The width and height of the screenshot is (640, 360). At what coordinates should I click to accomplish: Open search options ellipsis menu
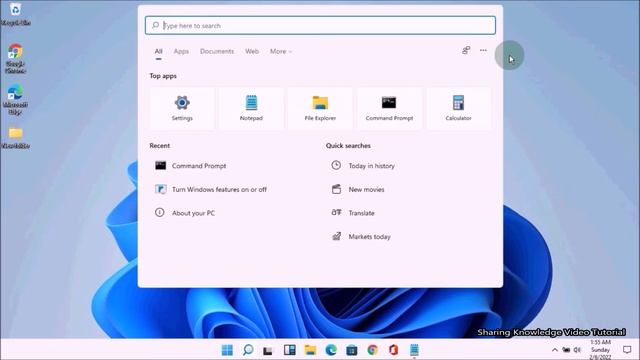pos(483,50)
